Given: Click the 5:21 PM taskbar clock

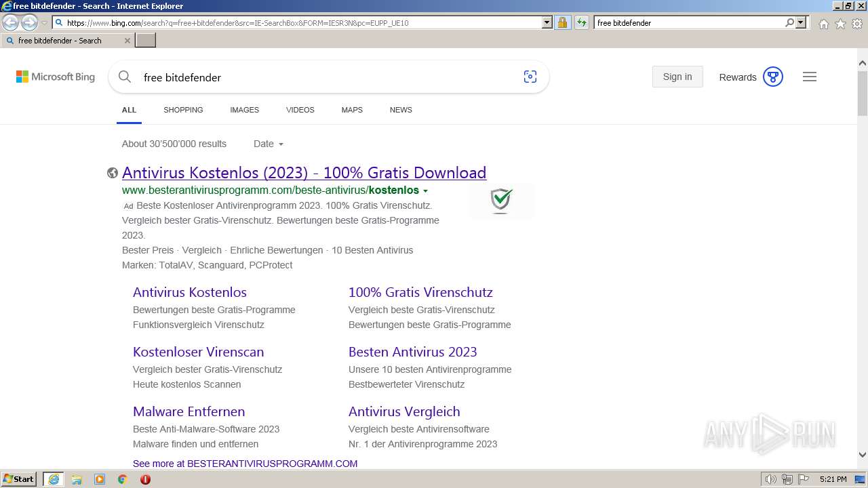Looking at the screenshot, I should coord(833,479).
